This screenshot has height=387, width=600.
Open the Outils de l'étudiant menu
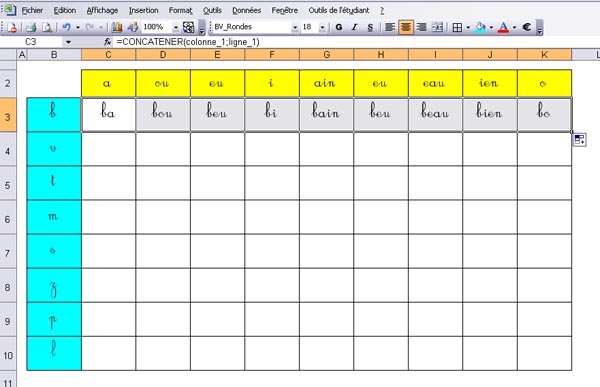[x=339, y=10]
